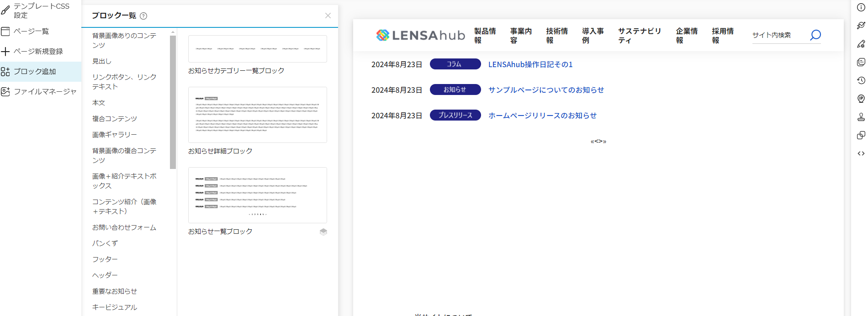The height and width of the screenshot is (316, 868).
Task: Select お問い合わせフォーム category
Action: coord(124,227)
